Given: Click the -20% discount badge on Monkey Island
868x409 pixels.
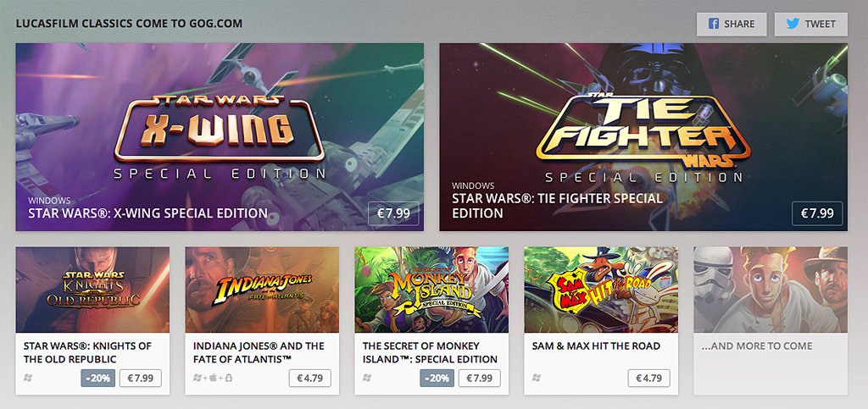Looking at the screenshot, I should [x=437, y=379].
